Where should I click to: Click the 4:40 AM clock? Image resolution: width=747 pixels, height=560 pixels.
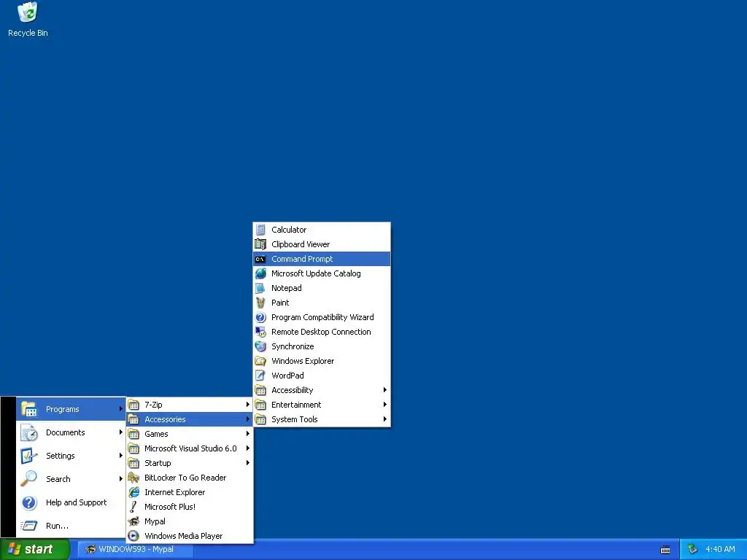point(720,550)
